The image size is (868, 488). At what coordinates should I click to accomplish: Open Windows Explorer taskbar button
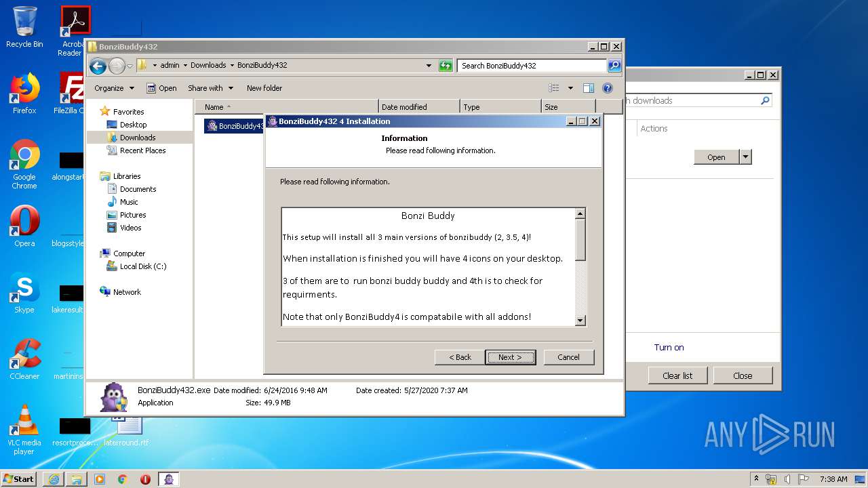(x=77, y=479)
